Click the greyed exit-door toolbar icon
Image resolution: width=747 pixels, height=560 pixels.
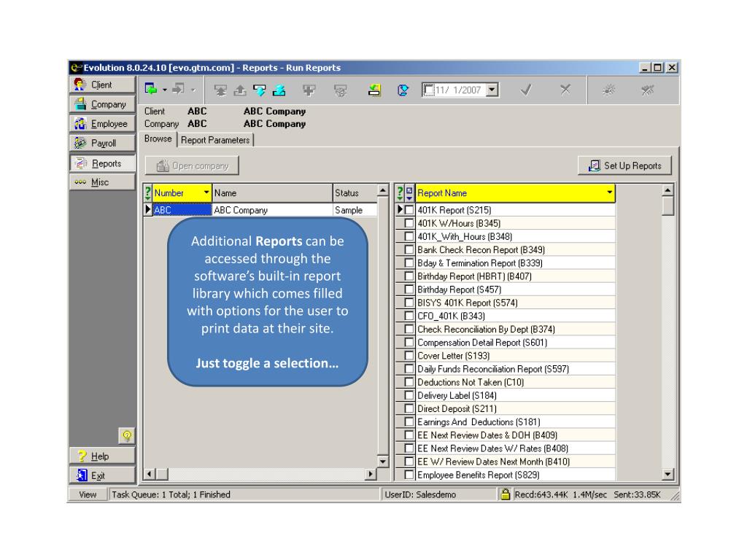tap(179, 89)
